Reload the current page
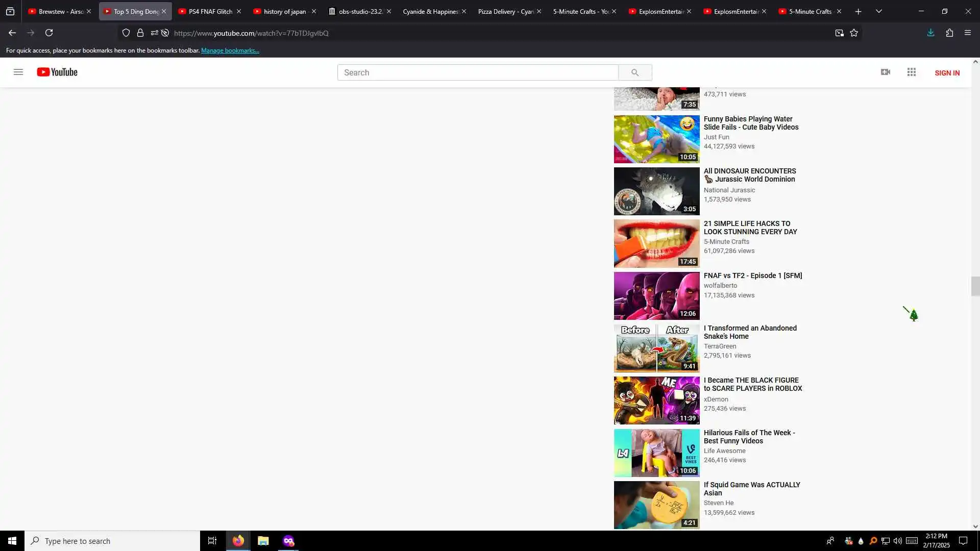Screen dimensions: 980x551 49,33
